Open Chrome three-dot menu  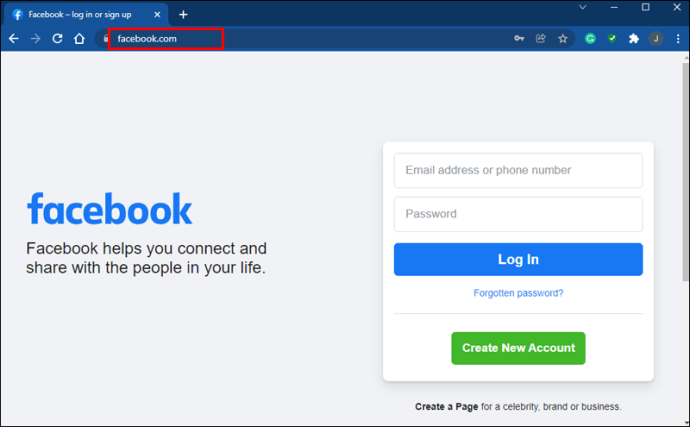point(678,39)
